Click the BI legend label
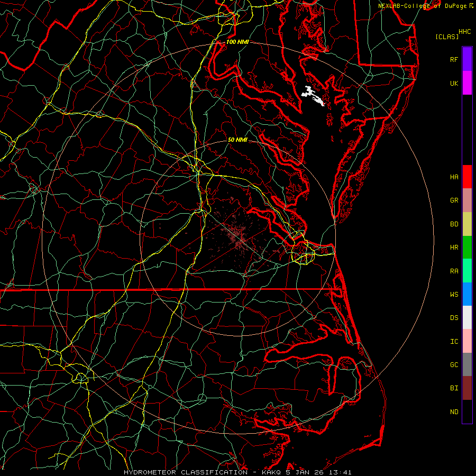The image size is (476, 476). coord(454,388)
